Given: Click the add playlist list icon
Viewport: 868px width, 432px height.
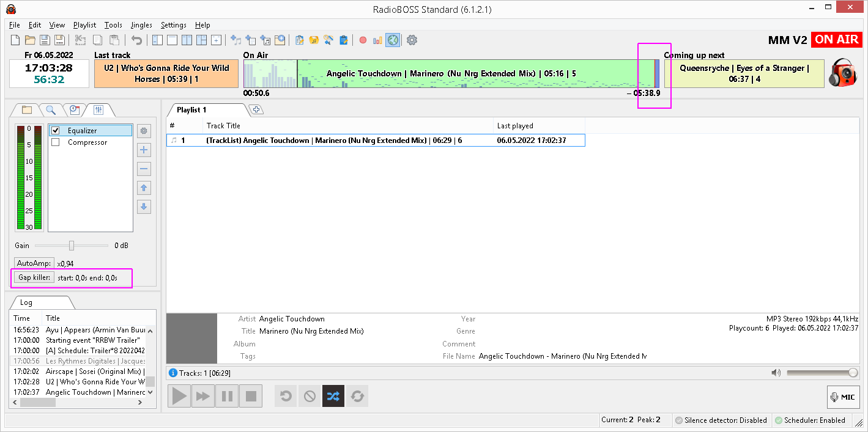Looking at the screenshot, I should [x=251, y=40].
